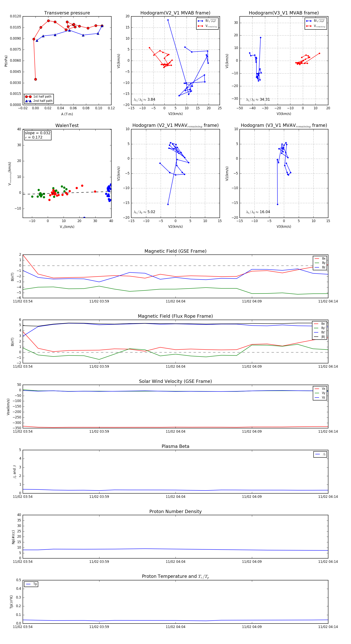The image size is (351, 644).
Task: Select the βp legend entry in Plasma Beta
Action: [321, 454]
